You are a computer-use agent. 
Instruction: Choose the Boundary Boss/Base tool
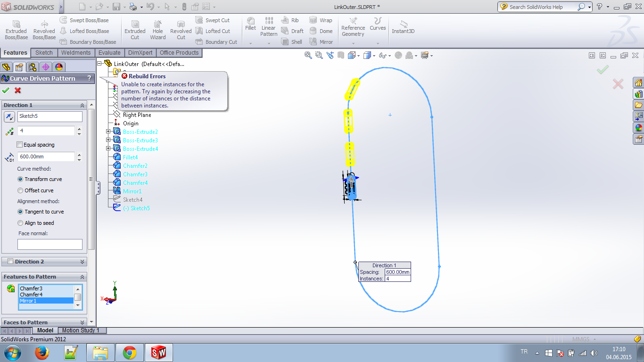pyautogui.click(x=88, y=42)
